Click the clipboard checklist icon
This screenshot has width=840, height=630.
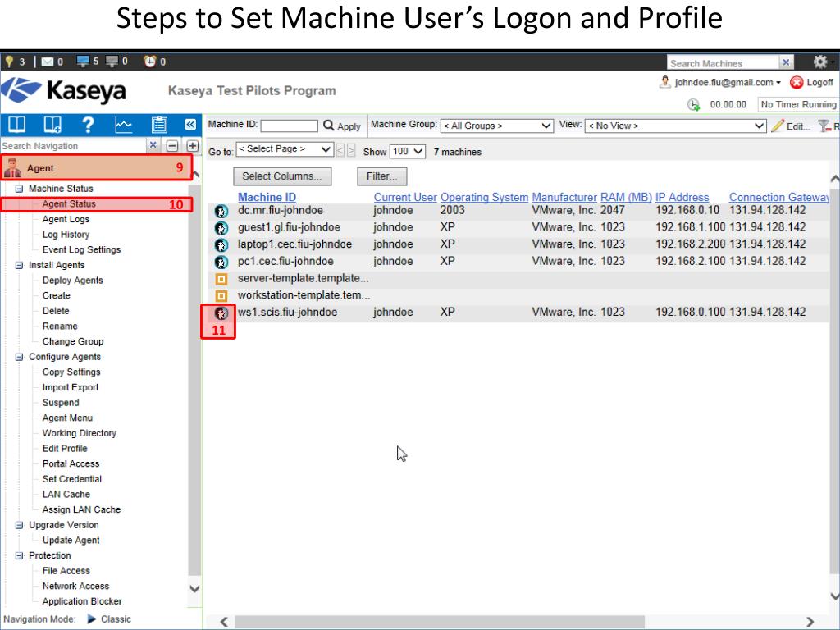(x=161, y=124)
